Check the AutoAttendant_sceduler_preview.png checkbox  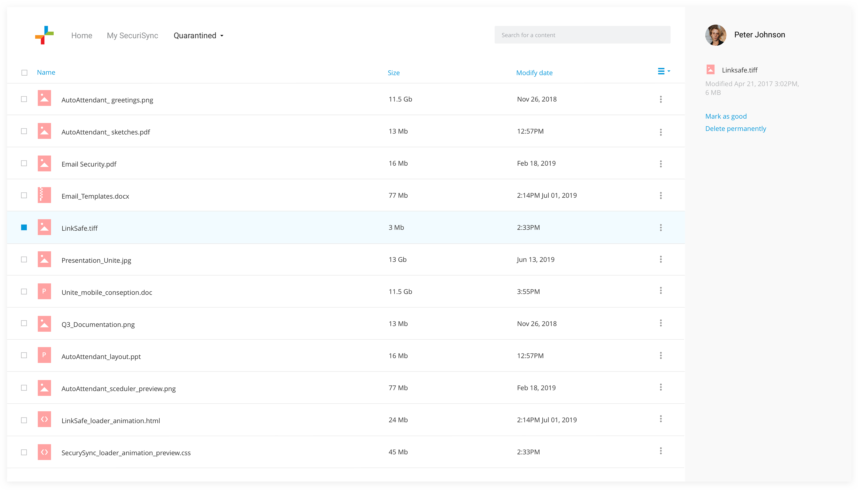[x=24, y=388]
